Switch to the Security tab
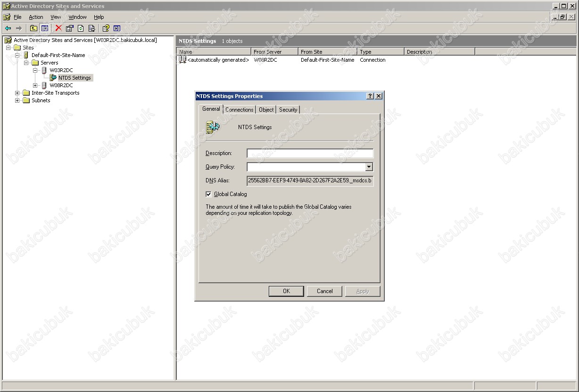 point(288,110)
